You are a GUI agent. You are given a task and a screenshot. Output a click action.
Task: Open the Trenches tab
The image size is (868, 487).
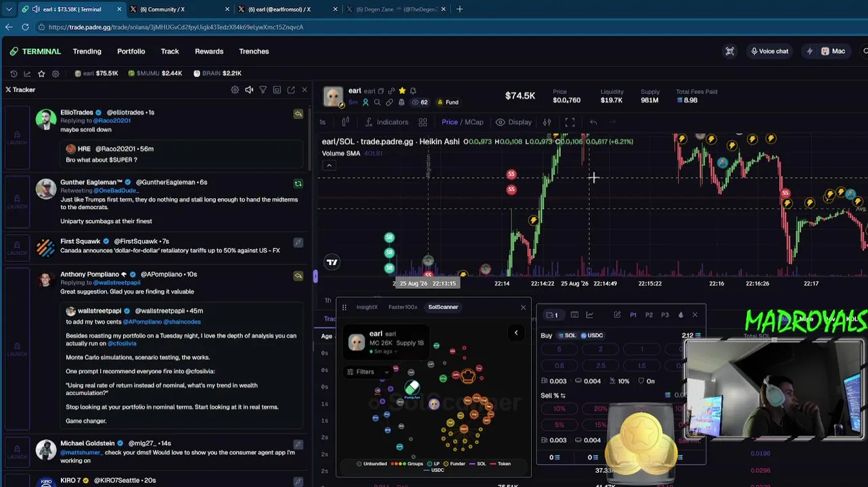point(254,51)
